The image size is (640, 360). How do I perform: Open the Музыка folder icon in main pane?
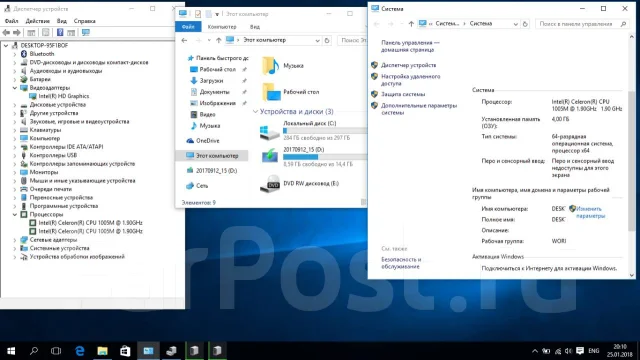click(270, 66)
